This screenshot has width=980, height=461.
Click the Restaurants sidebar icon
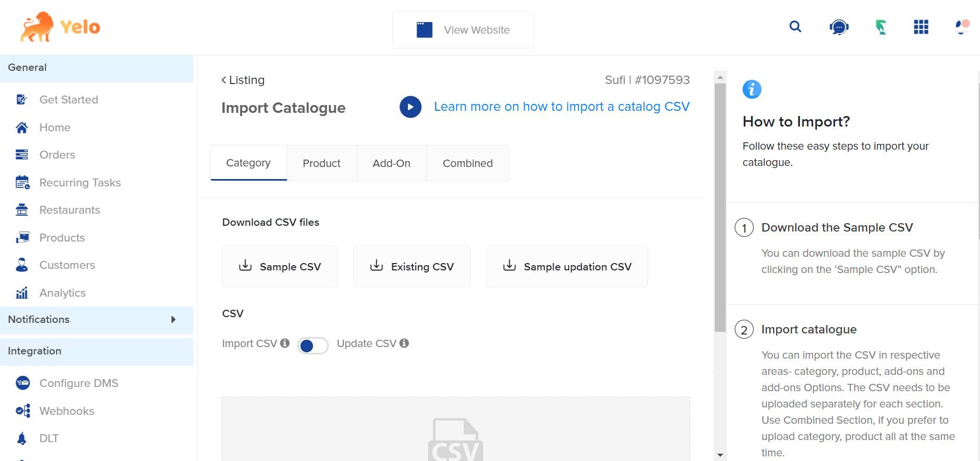coord(22,210)
